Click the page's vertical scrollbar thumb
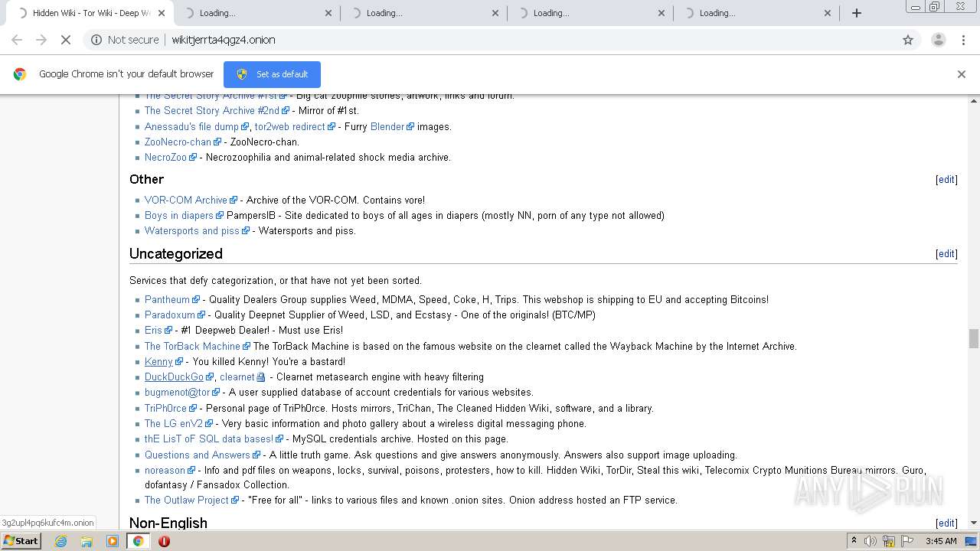This screenshot has height=551, width=980. coord(973,338)
